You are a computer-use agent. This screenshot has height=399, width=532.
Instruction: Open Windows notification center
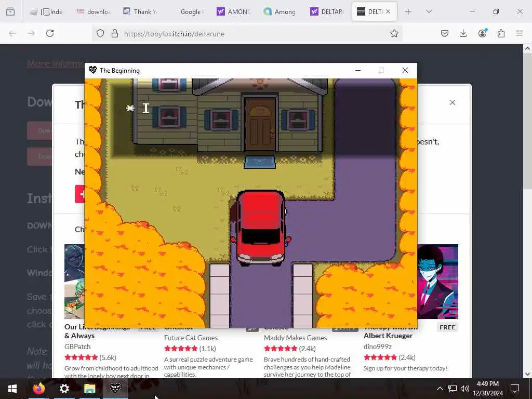(515, 389)
